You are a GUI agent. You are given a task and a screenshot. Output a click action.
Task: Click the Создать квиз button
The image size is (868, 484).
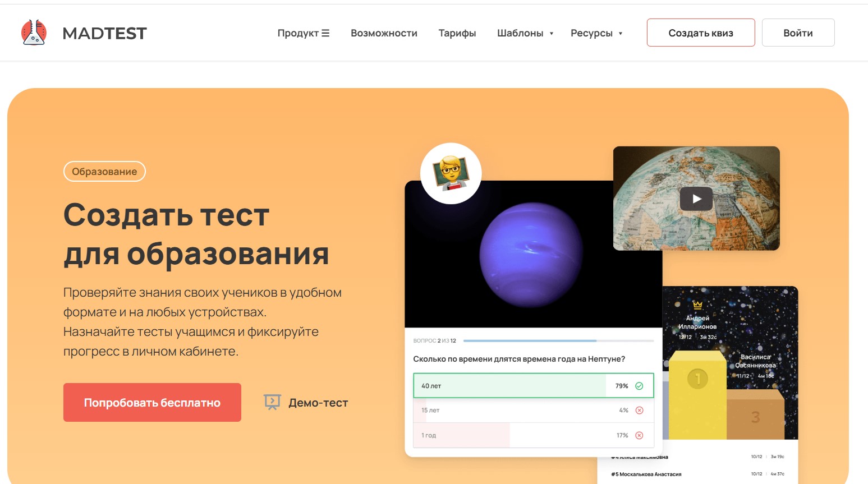tap(701, 33)
